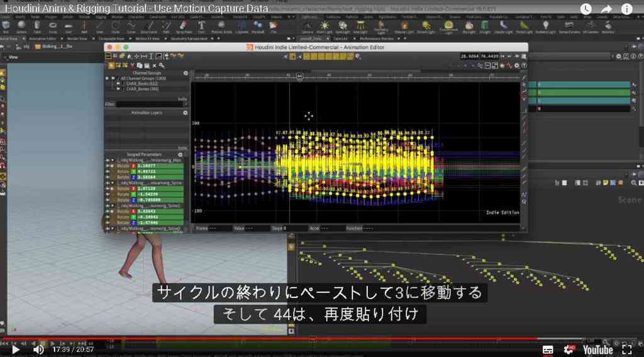
Task: Add a Point Light from the shelf
Action: tap(325, 26)
